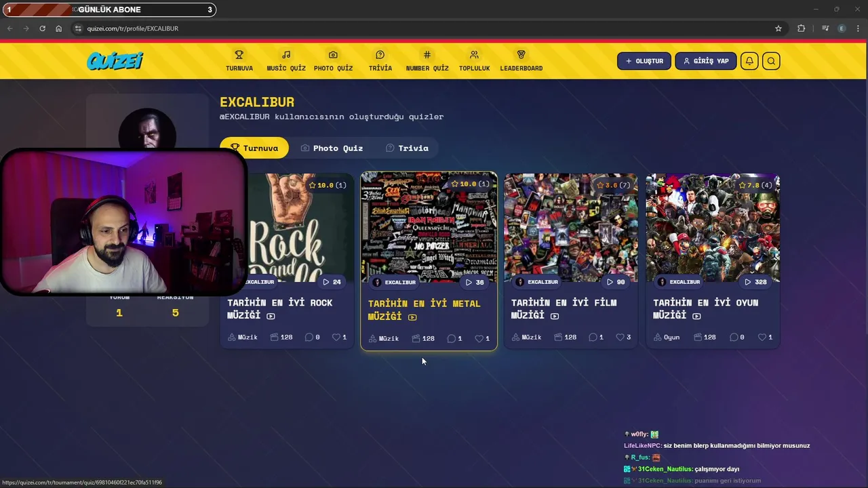Open the Metal quiz thumbnail image
This screenshot has height=488, width=868.
pos(429,227)
